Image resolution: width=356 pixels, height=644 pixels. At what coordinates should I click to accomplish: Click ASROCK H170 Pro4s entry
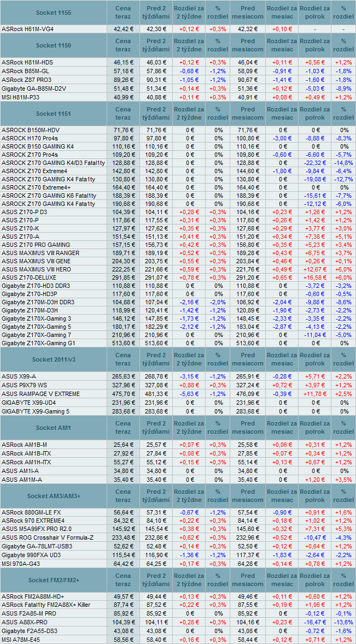click(29, 138)
